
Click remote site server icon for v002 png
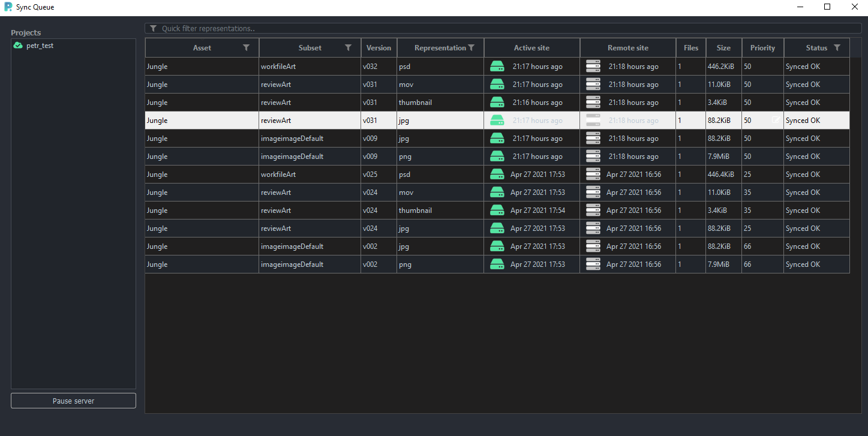(x=593, y=264)
